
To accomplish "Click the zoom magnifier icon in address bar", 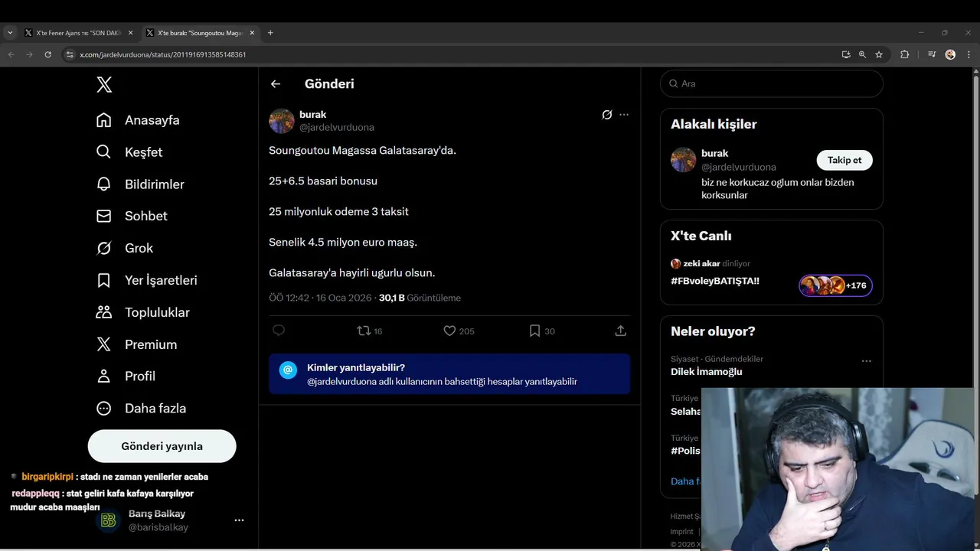I will (x=862, y=54).
